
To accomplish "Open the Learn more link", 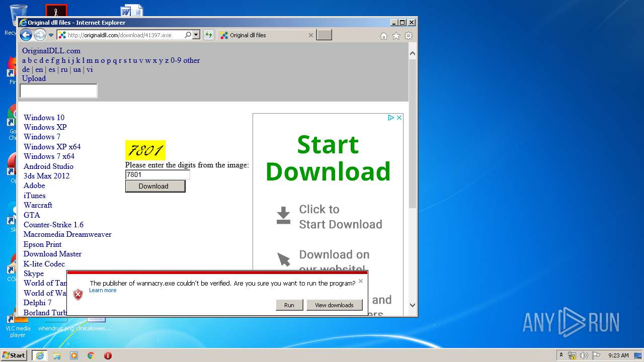I will [x=103, y=290].
